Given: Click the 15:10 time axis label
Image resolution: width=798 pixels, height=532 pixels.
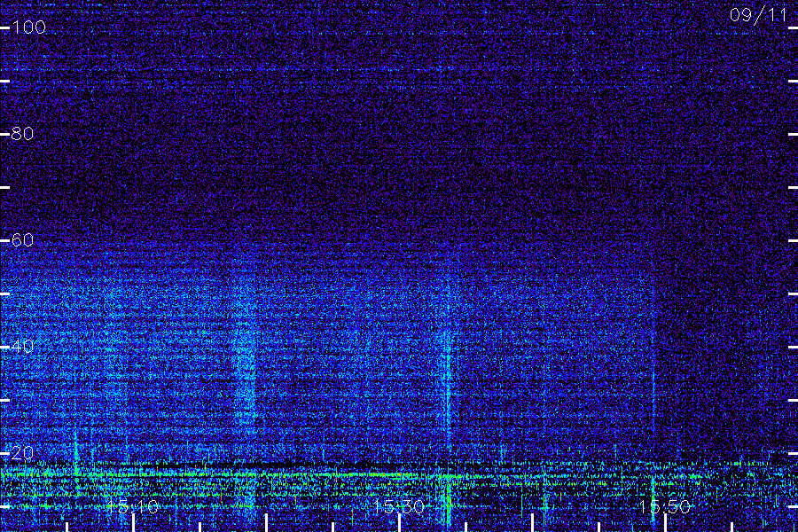Looking at the screenshot, I should coord(133,506).
